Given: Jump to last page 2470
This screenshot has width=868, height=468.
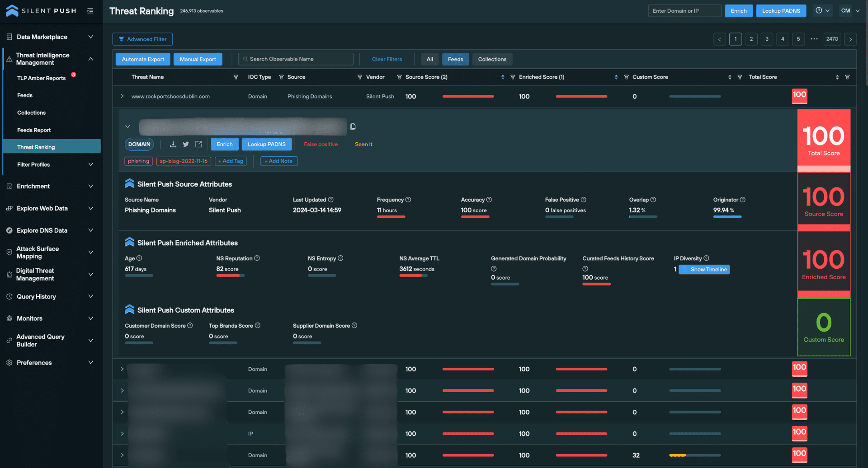Looking at the screenshot, I should 832,39.
